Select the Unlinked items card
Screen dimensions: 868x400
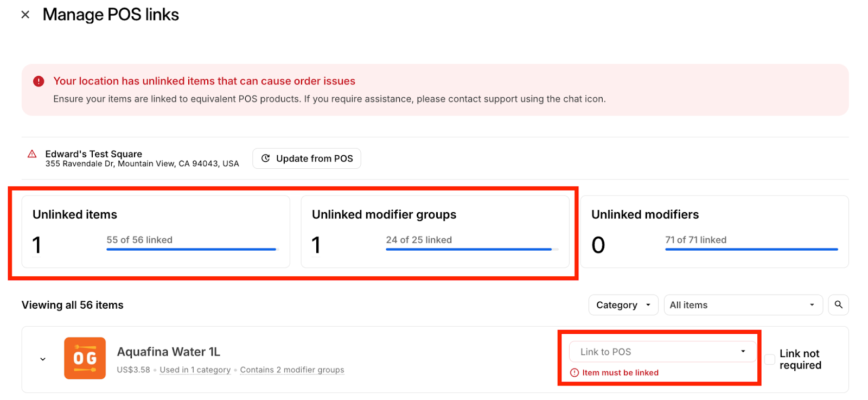tap(156, 232)
